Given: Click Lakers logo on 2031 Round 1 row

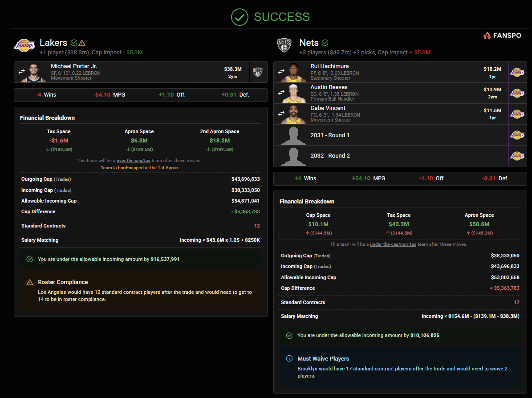Looking at the screenshot, I should 517,135.
